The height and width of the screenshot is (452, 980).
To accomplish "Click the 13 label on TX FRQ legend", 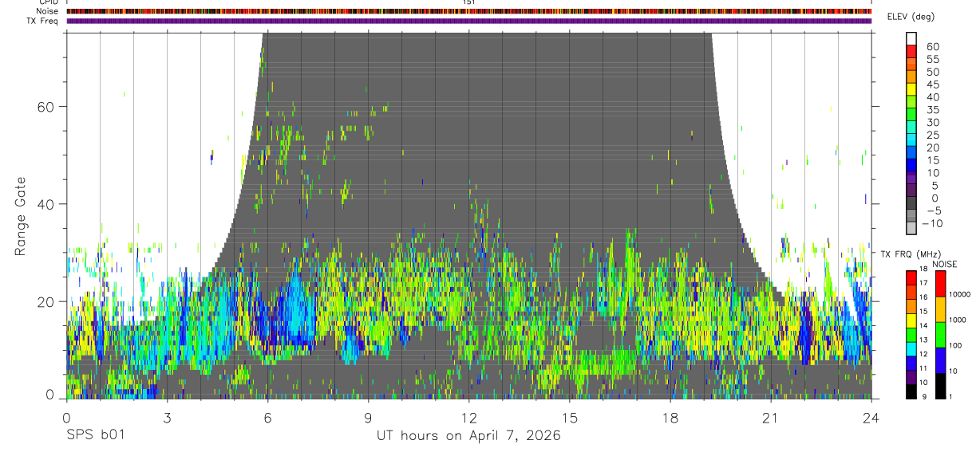I will [x=923, y=340].
